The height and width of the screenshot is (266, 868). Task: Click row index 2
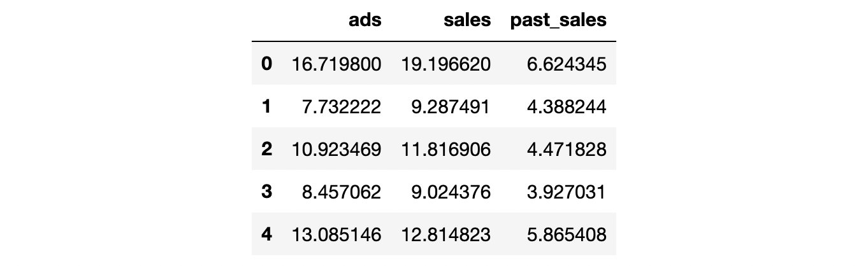click(x=266, y=149)
